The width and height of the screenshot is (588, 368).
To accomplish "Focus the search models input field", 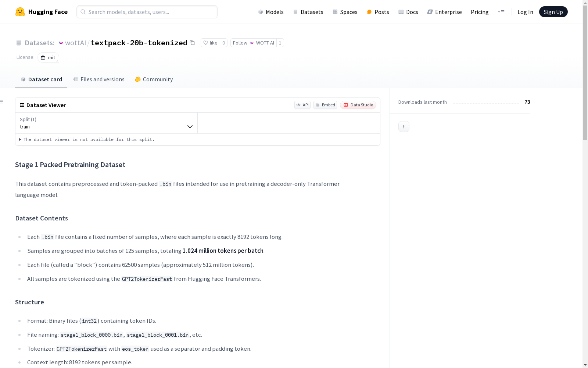I will point(147,12).
